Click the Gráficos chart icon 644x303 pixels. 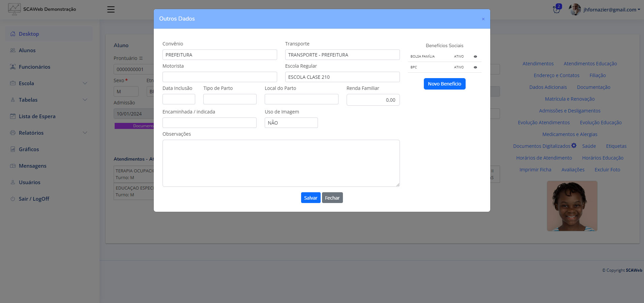coord(13,149)
